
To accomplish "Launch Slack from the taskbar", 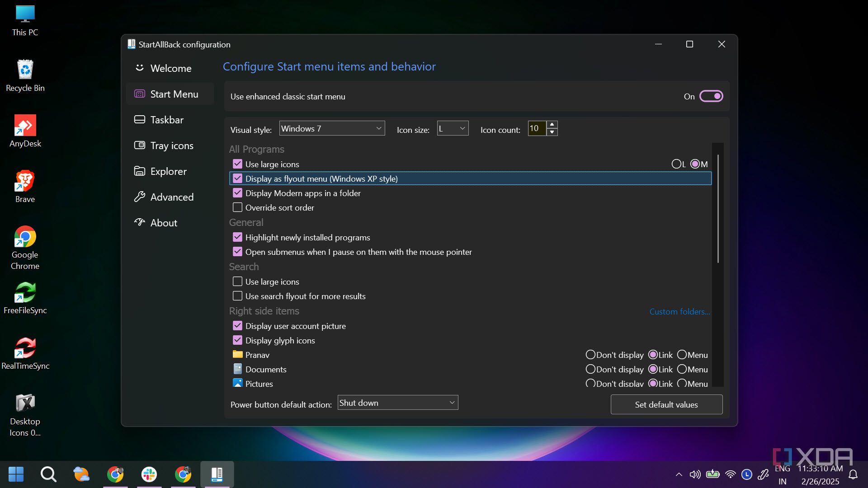I will pyautogui.click(x=149, y=474).
